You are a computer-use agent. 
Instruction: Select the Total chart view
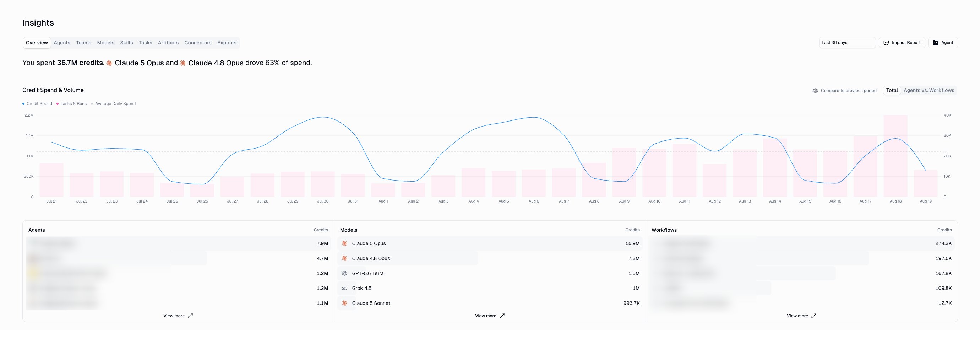(892, 90)
